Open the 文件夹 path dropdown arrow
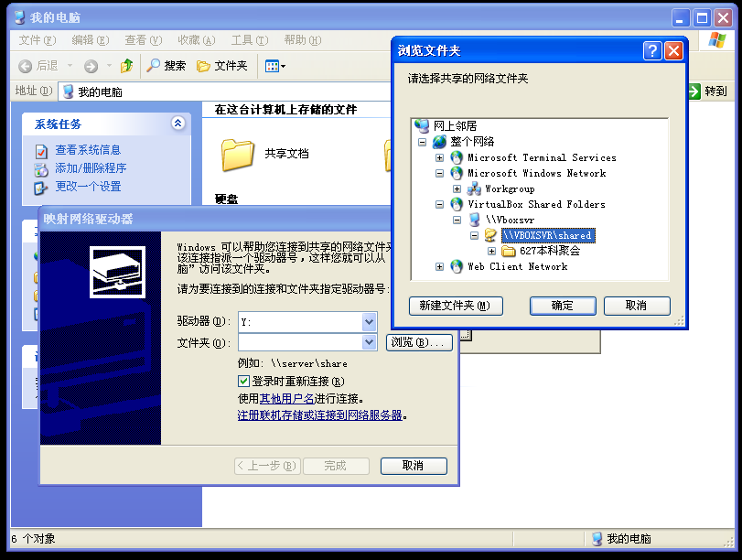Screen dimensions: 742x560 [369, 342]
